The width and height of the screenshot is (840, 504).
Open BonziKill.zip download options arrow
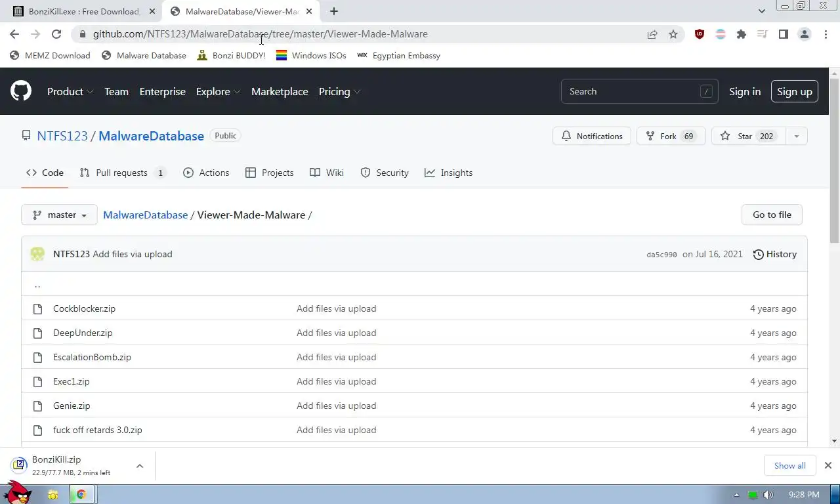140,466
